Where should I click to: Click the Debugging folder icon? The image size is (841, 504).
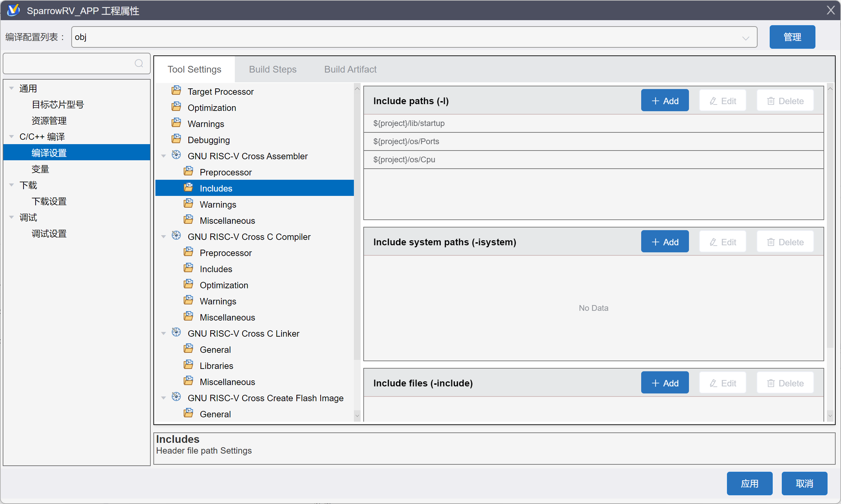(x=176, y=139)
